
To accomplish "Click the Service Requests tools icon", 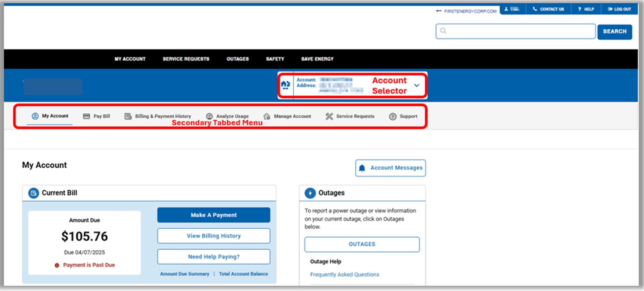I will point(329,116).
